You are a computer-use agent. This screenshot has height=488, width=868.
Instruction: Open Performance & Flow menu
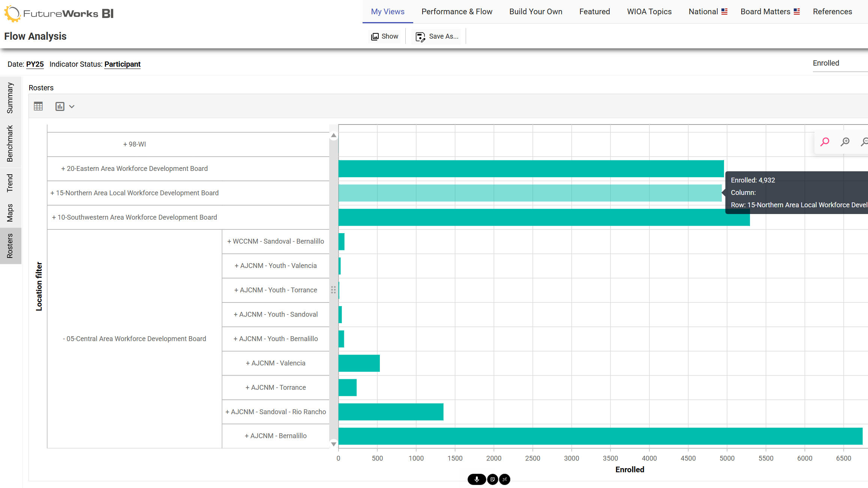457,12
